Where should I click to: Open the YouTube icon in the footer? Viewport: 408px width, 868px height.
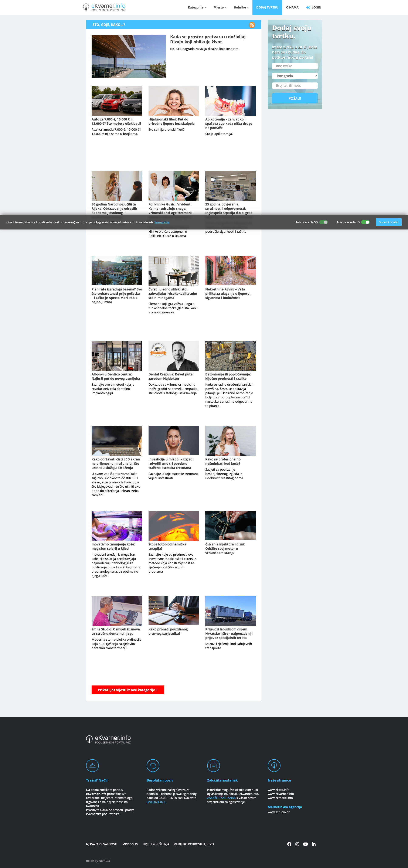[305, 844]
